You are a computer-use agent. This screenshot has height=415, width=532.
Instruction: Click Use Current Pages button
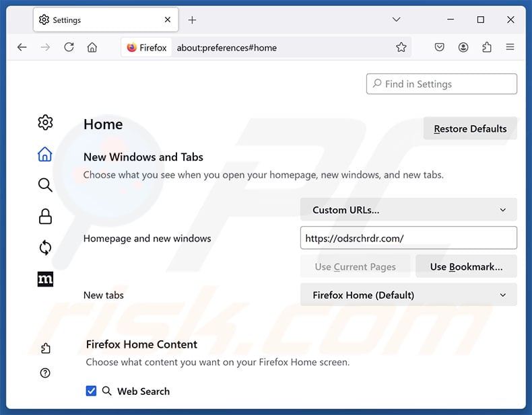point(356,266)
